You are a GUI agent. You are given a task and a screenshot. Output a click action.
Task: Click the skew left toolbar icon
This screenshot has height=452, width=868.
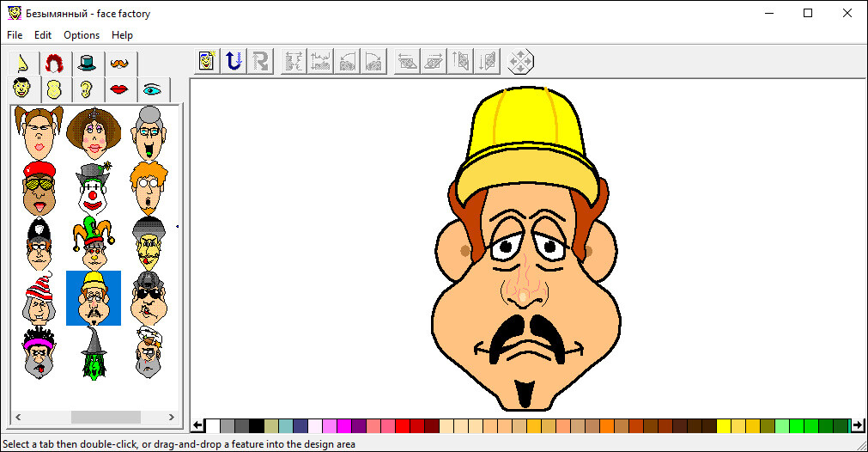pyautogui.click(x=406, y=61)
